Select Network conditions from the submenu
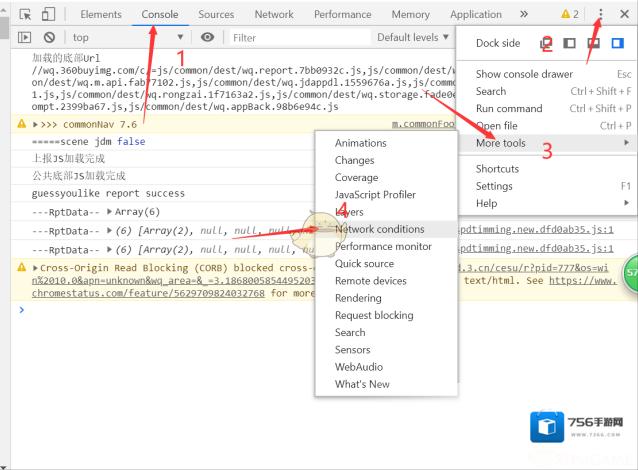The width and height of the screenshot is (638, 470). [x=379, y=229]
